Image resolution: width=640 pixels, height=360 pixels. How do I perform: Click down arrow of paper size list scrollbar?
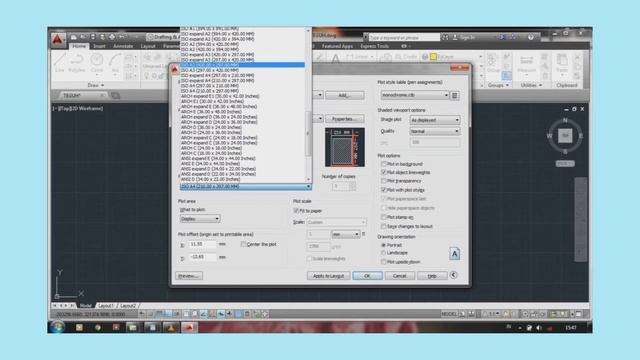coord(308,179)
